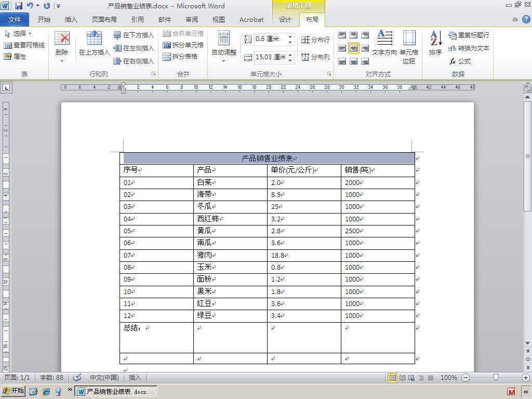
Task: Switch to the Insert (插入) tab
Action: [71, 20]
